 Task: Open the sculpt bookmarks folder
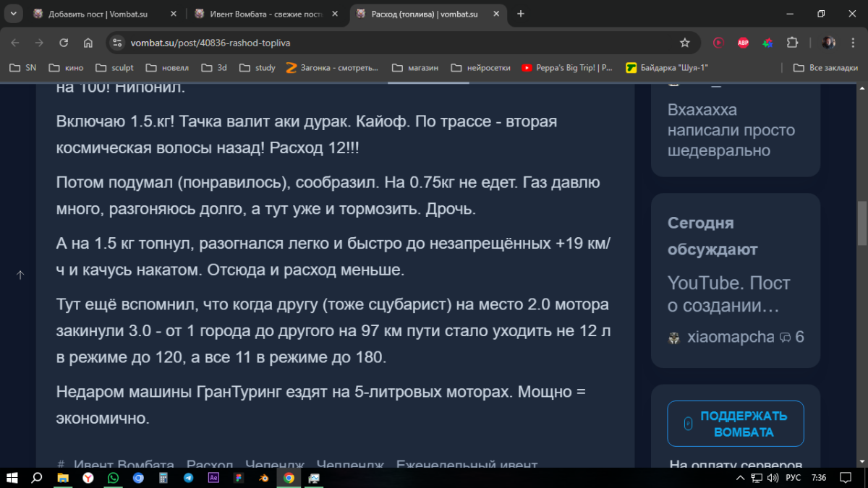coord(113,68)
